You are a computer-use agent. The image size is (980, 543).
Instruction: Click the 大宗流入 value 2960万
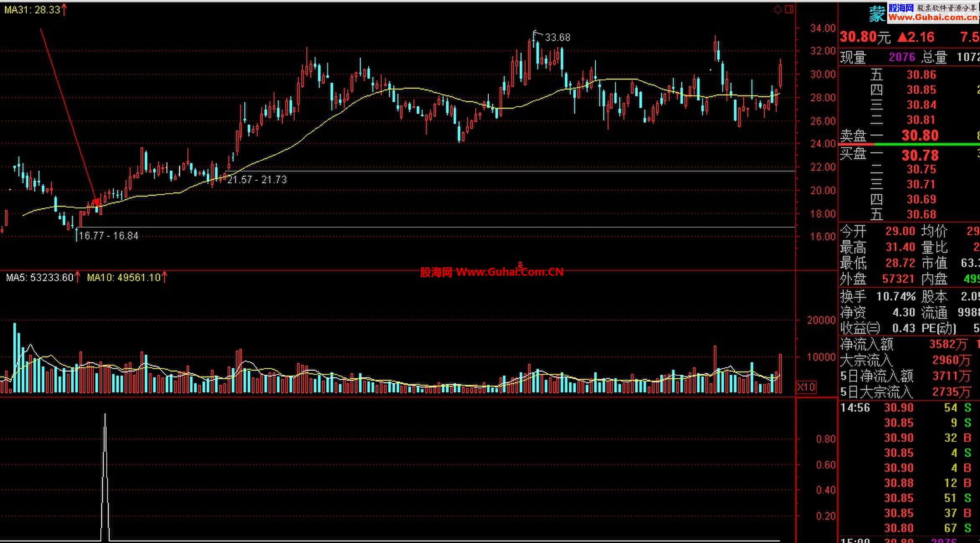(x=951, y=360)
